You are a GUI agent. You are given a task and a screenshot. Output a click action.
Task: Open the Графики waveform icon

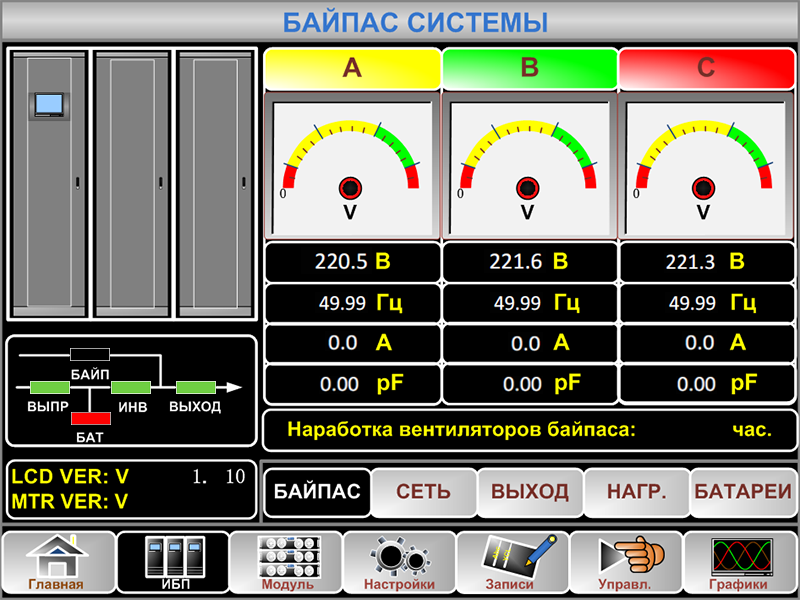pyautogui.click(x=740, y=563)
